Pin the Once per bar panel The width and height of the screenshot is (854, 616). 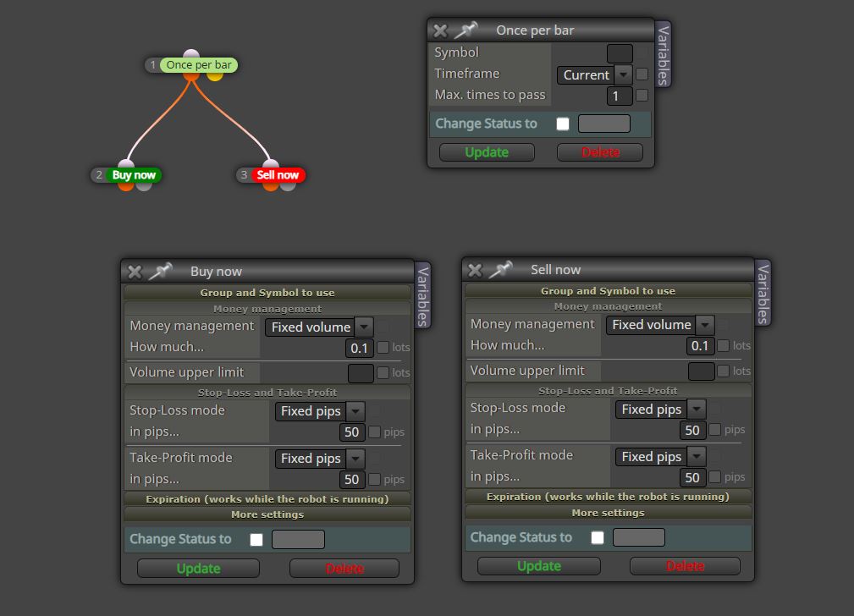click(x=466, y=30)
